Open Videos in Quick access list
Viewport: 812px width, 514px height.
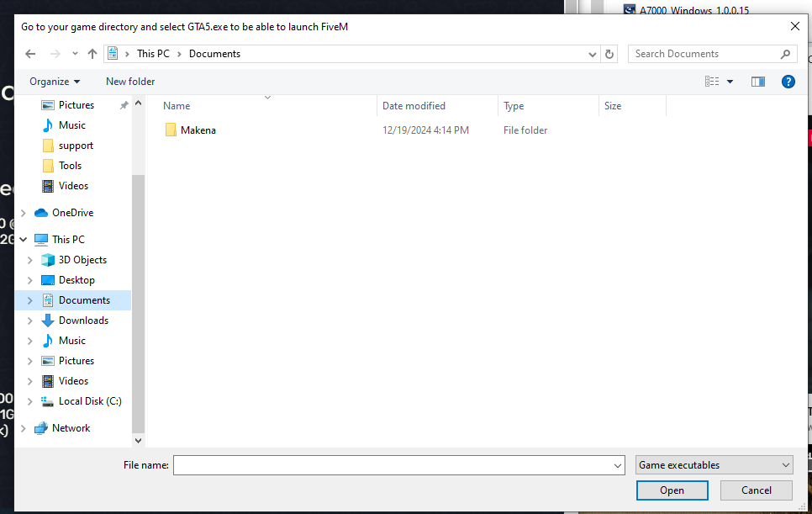point(73,186)
